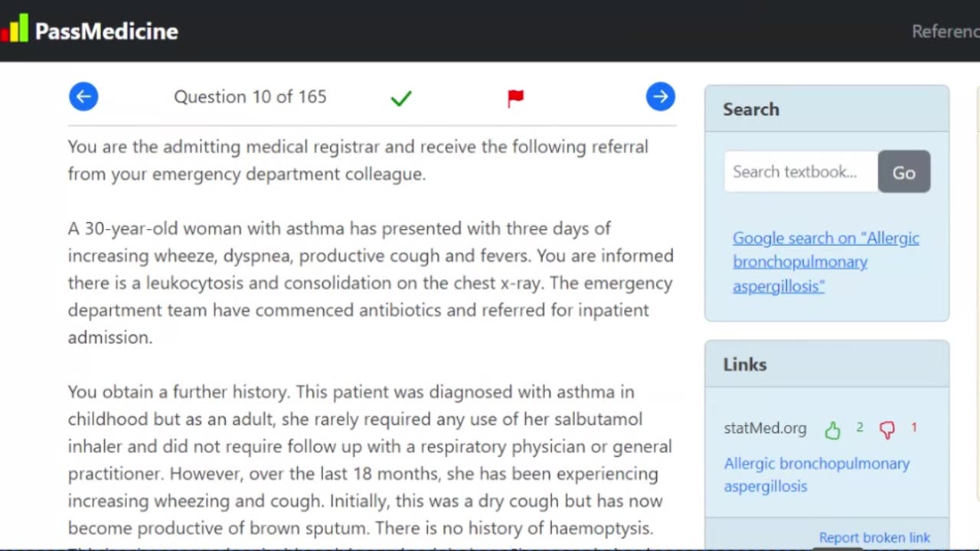Click the paragraph starting 'You obtain a further history'
The height and width of the screenshot is (551, 980).
(x=371, y=460)
